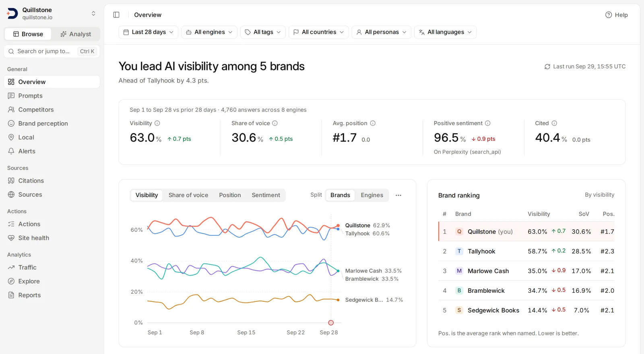Image resolution: width=644 pixels, height=354 pixels.
Task: Select the Sentiment chart tab
Action: [x=266, y=195]
